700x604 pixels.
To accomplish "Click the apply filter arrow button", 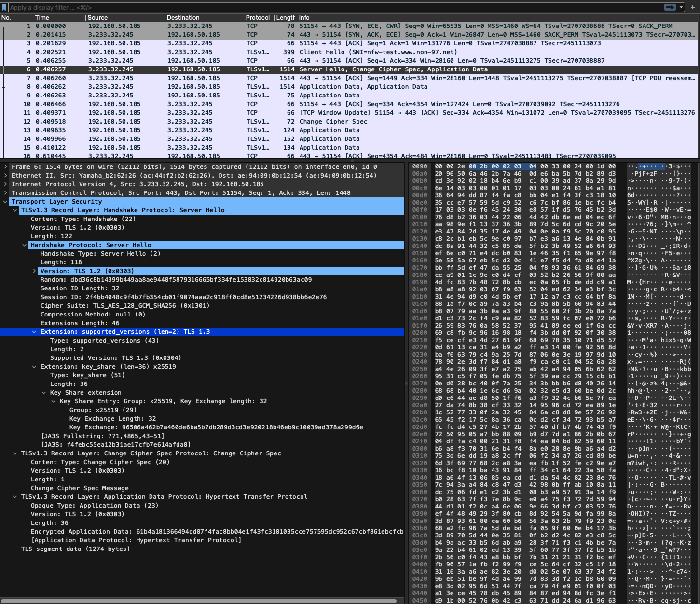I will click(670, 7).
